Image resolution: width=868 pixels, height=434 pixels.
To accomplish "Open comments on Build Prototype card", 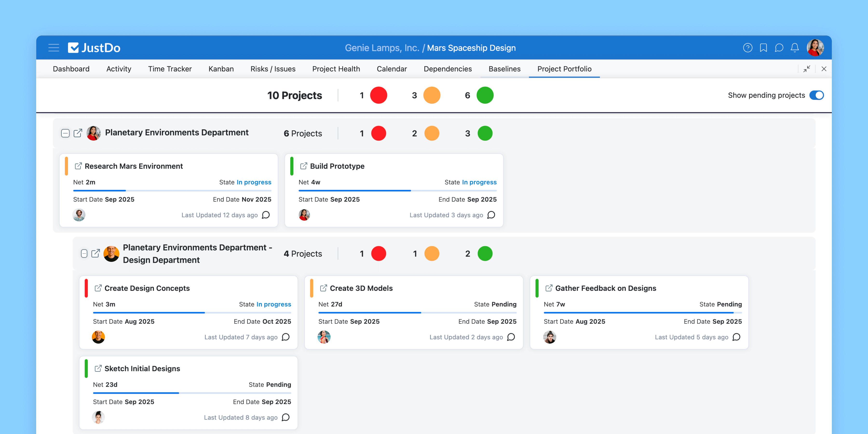I will pyautogui.click(x=491, y=215).
